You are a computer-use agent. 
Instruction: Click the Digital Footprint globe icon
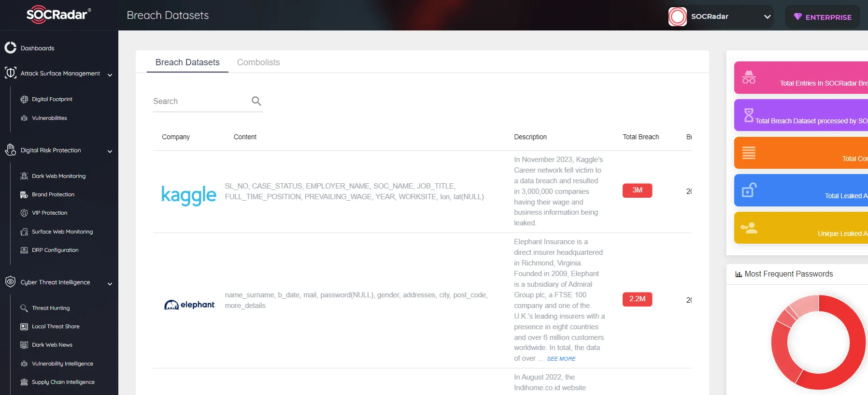[x=24, y=99]
